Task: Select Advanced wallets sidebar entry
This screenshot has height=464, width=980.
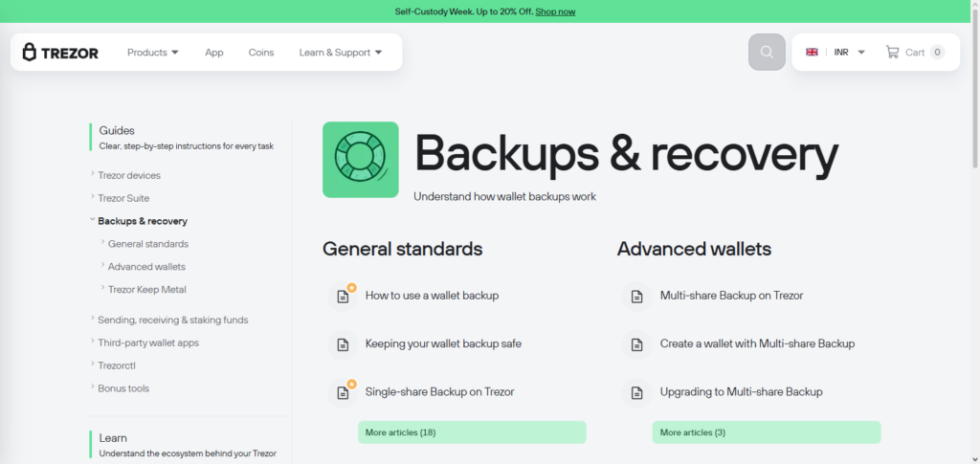Action: pos(146,267)
